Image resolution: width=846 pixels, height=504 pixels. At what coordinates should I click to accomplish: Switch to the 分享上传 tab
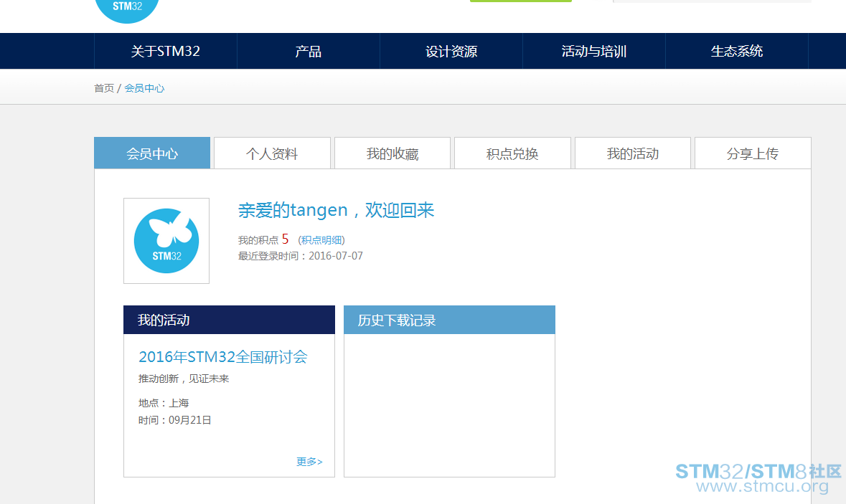pos(753,153)
